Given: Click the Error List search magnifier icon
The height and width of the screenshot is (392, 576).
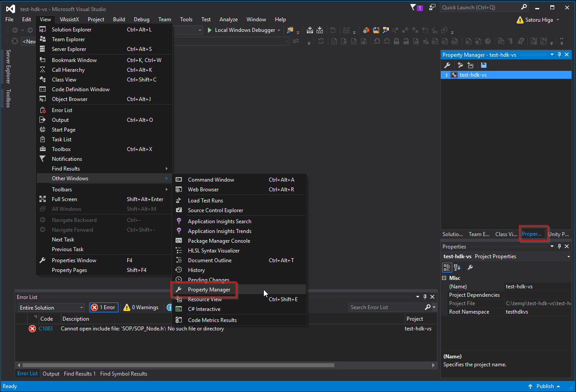Looking at the screenshot, I should [427, 307].
